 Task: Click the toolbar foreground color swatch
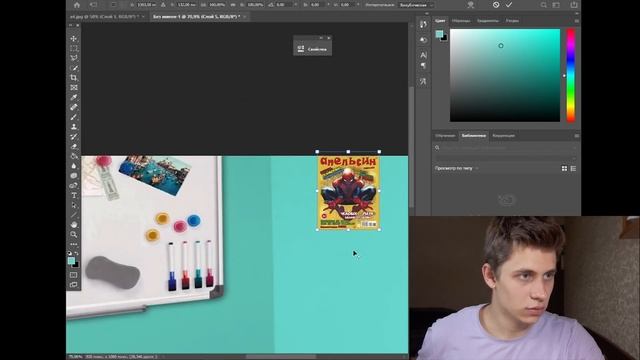tap(71, 261)
